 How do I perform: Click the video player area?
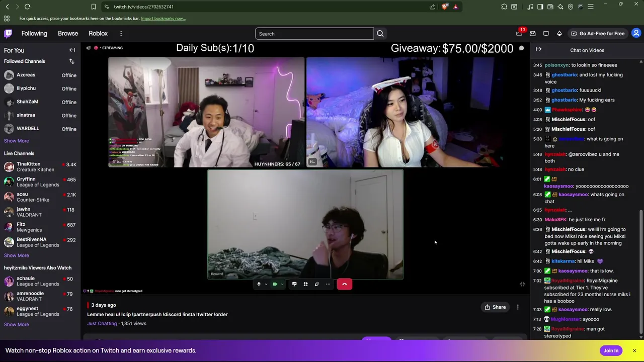[x=305, y=167]
